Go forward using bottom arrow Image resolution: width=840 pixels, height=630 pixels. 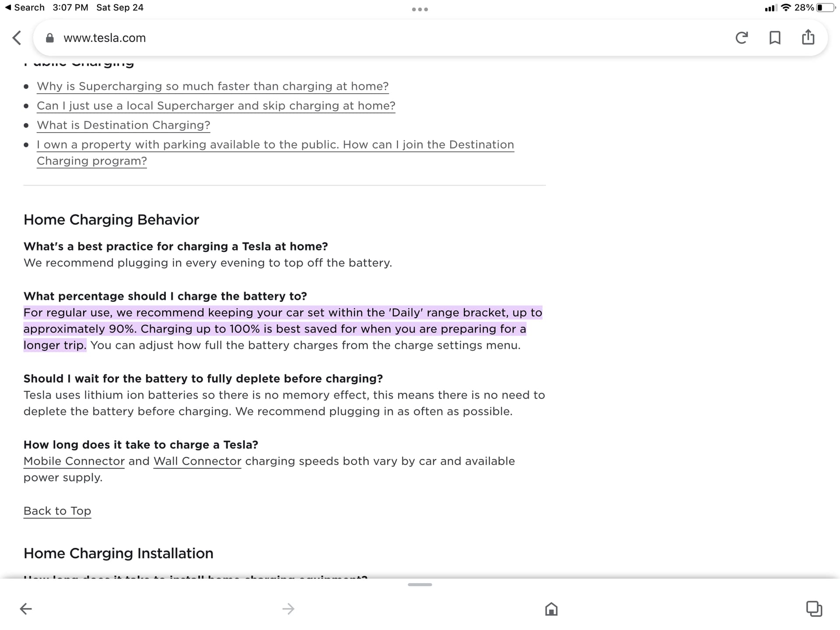tap(288, 609)
